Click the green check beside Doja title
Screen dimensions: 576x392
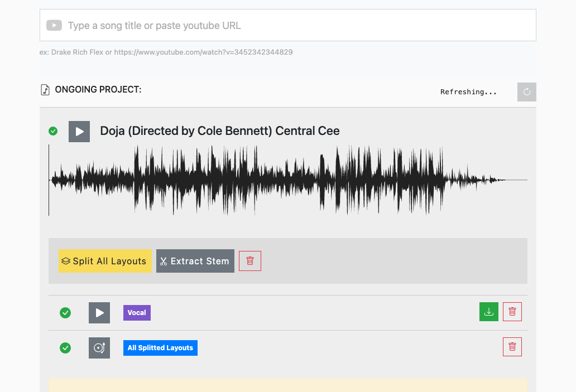click(x=53, y=131)
